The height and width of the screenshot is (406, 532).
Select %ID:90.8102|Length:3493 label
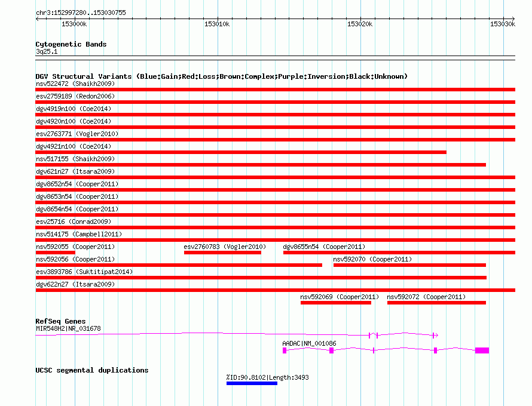267,377
